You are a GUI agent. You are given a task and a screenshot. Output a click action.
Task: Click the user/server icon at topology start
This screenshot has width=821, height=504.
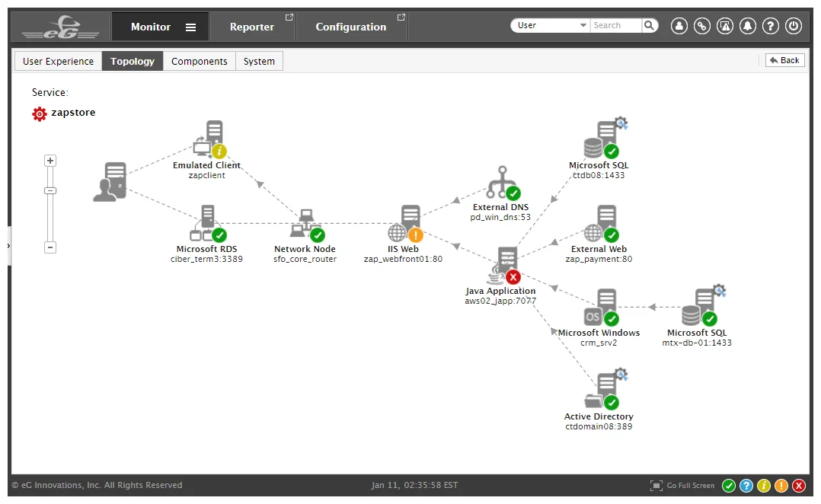(x=110, y=182)
